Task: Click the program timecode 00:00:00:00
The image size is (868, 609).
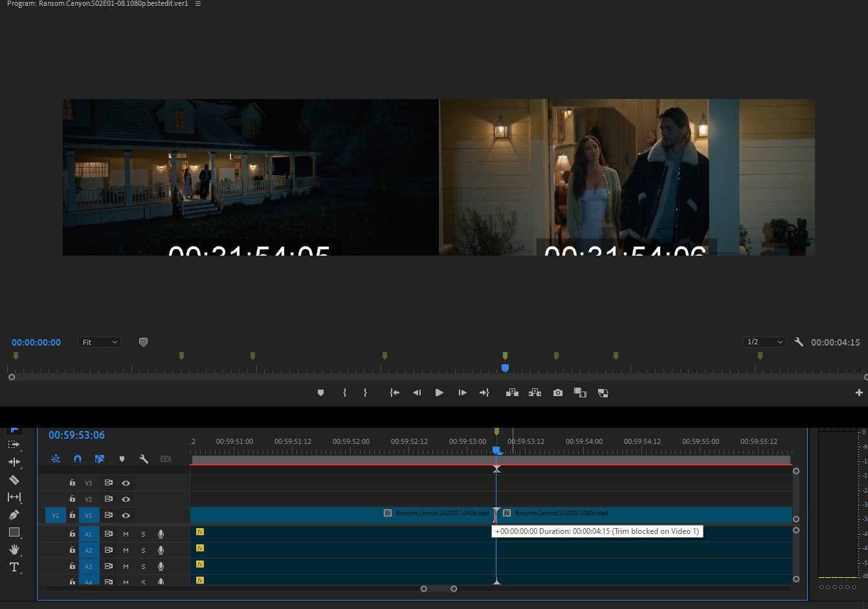Action: [x=36, y=342]
